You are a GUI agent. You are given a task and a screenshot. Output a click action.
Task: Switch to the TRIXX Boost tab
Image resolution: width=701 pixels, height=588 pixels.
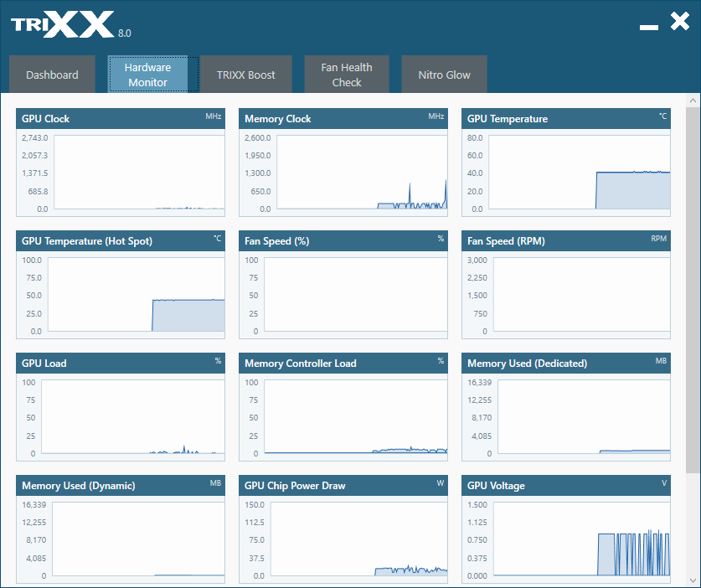coord(246,75)
